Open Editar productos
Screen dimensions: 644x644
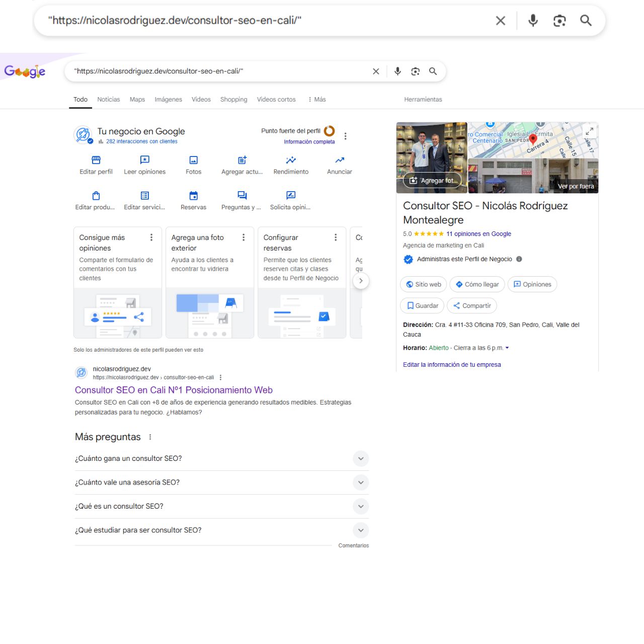[95, 200]
